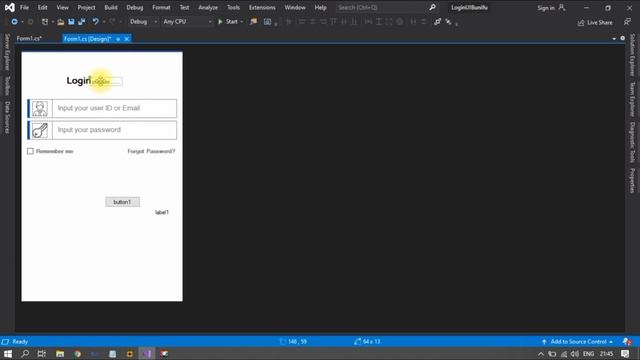
Task: Open Task View on the taskbar
Action: [x=42, y=353]
